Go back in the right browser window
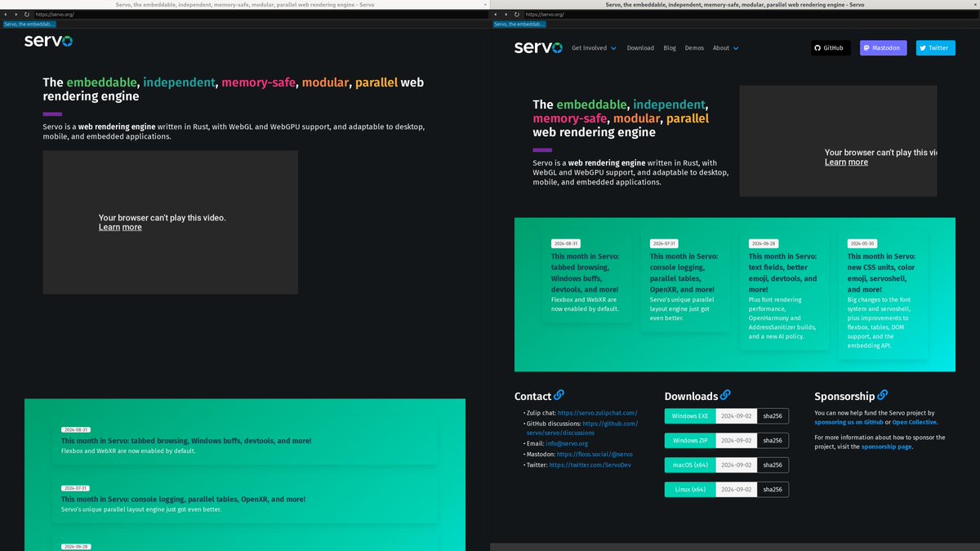The image size is (980, 551). pos(497,14)
